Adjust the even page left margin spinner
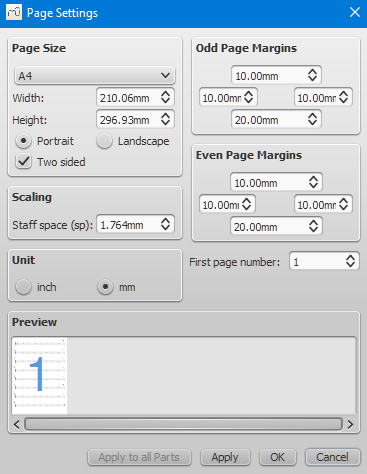Image resolution: width=367 pixels, height=474 pixels. coord(247,204)
